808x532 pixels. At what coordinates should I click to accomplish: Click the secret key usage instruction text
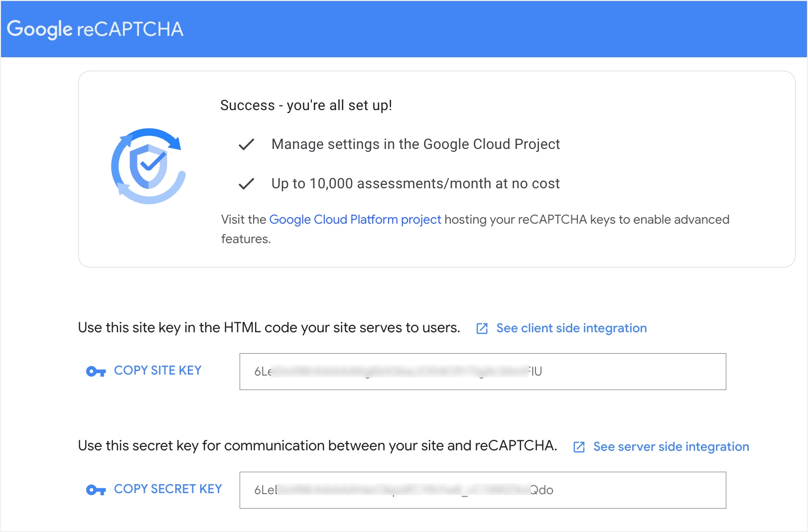tap(317, 446)
